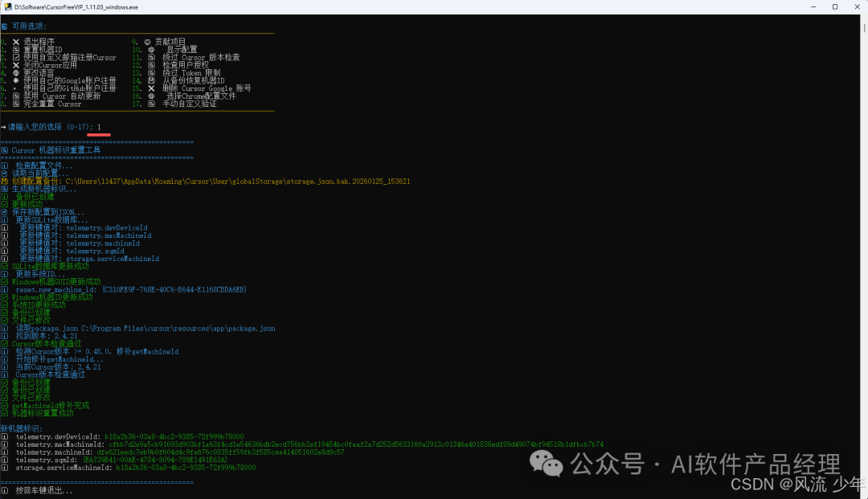The width and height of the screenshot is (868, 499).
Task: Click the app icon in the title bar
Action: (7, 6)
